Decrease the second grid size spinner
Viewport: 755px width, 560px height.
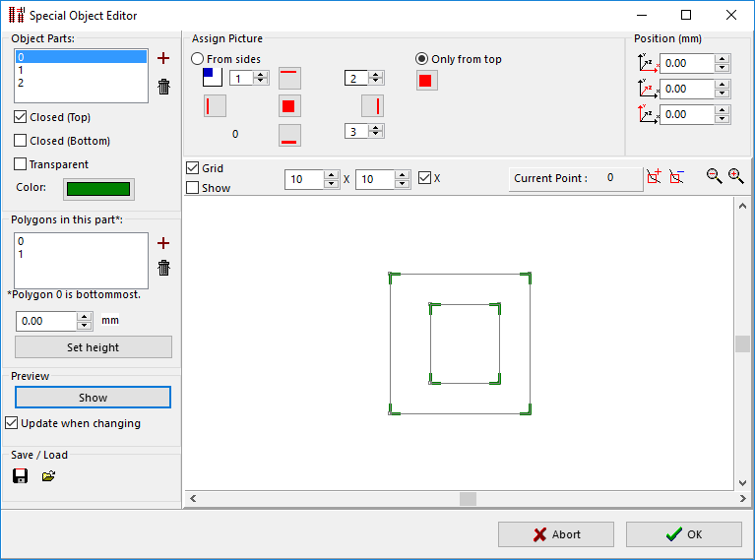402,183
